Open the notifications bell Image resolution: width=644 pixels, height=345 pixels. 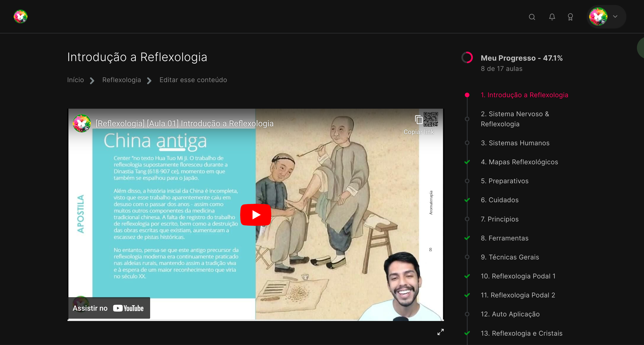[x=552, y=17]
